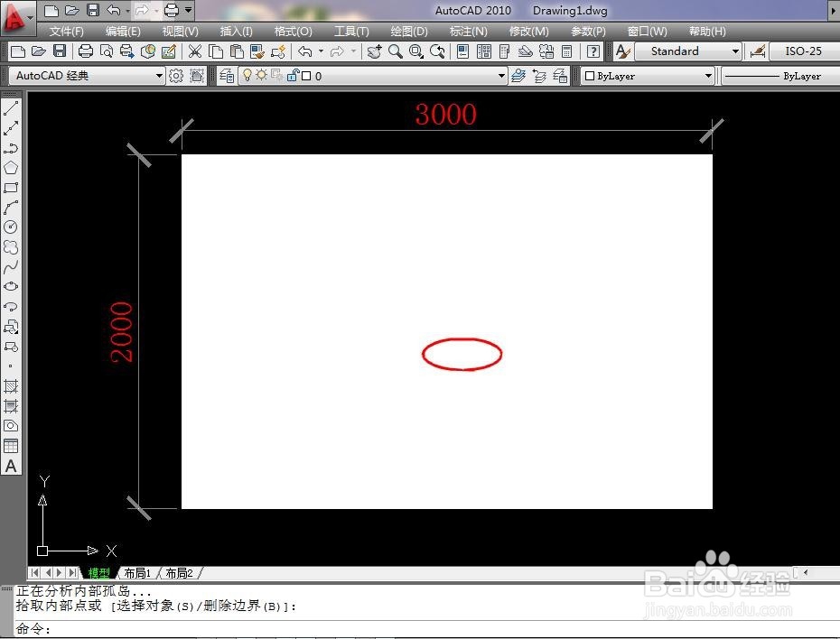
Task: Open workspace settings gear icon
Action: coord(176,76)
